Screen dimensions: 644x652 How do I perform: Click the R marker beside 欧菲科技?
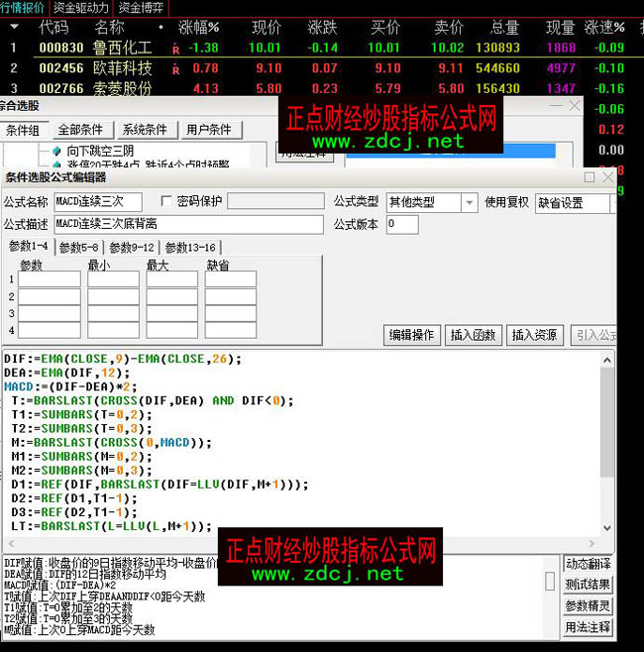click(175, 68)
